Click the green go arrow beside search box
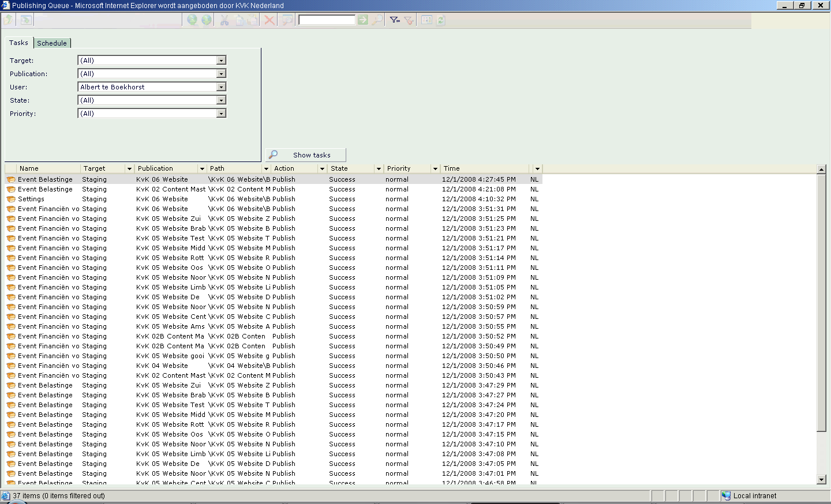 [362, 20]
